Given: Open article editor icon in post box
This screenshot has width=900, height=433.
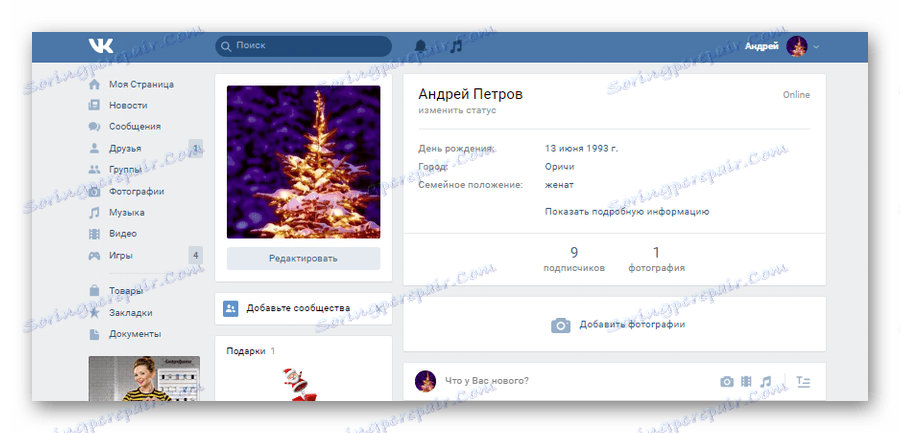Looking at the screenshot, I should pos(804,381).
